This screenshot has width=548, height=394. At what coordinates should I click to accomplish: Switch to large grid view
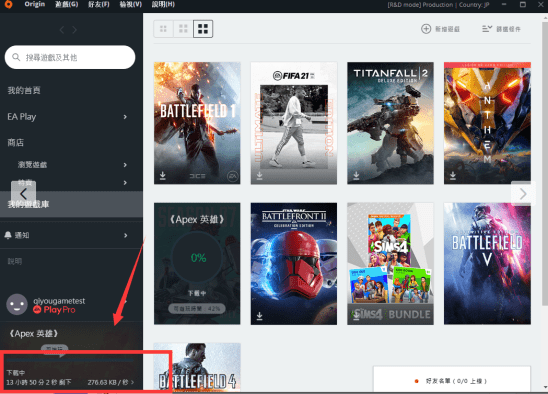[x=203, y=29]
